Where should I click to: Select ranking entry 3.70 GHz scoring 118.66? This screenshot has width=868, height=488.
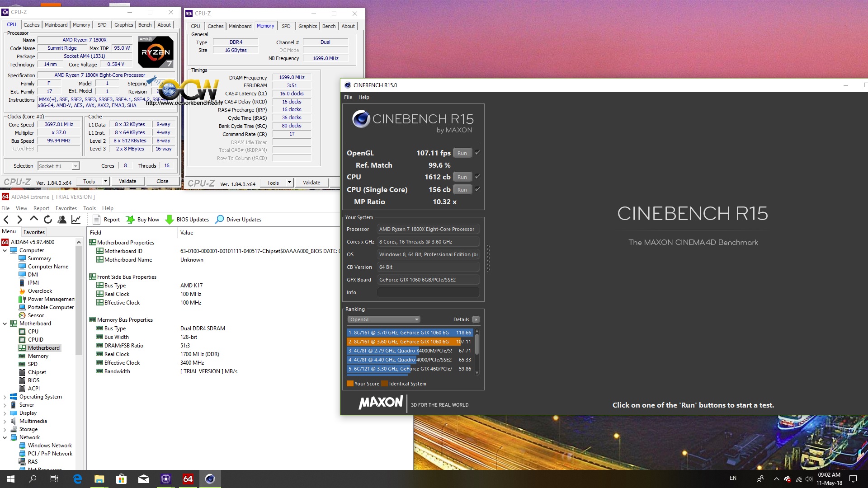click(410, 333)
